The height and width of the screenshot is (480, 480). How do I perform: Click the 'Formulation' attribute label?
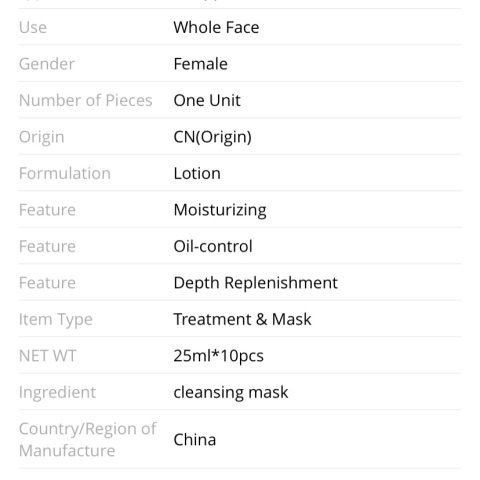65,173
